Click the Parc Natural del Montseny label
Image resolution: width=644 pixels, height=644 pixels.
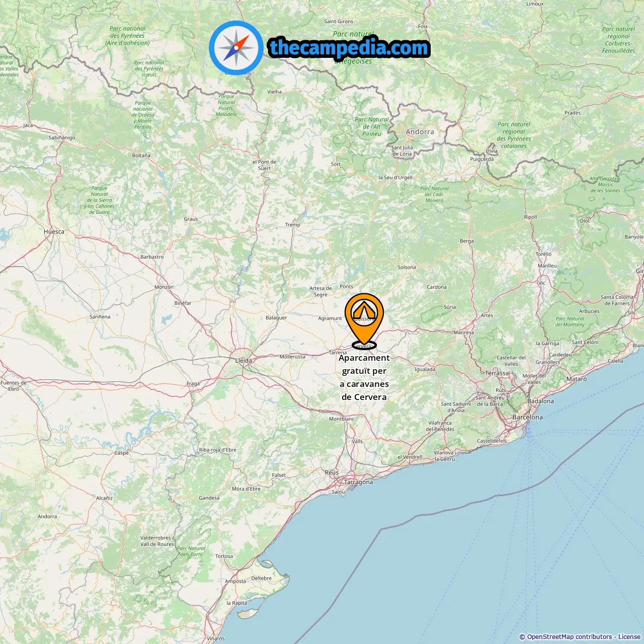570,321
